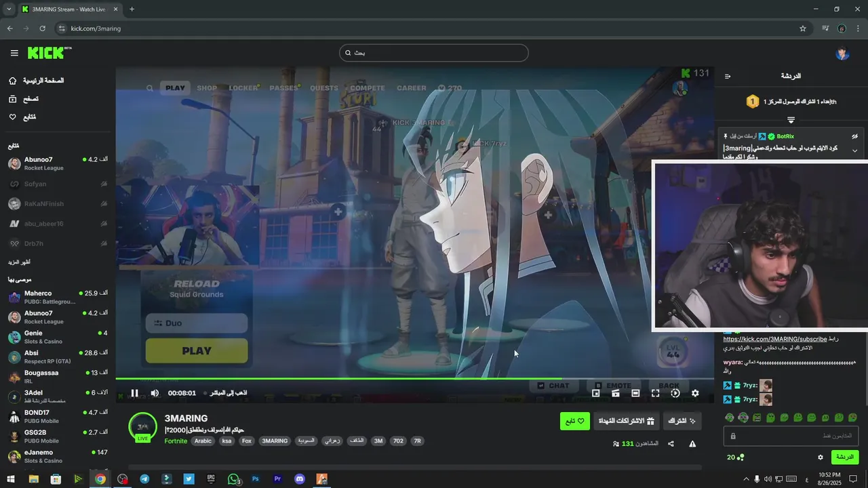Open Abunoo7 Rocket League channel in following list
Image resolution: width=868 pixels, height=488 pixels.
click(58, 163)
